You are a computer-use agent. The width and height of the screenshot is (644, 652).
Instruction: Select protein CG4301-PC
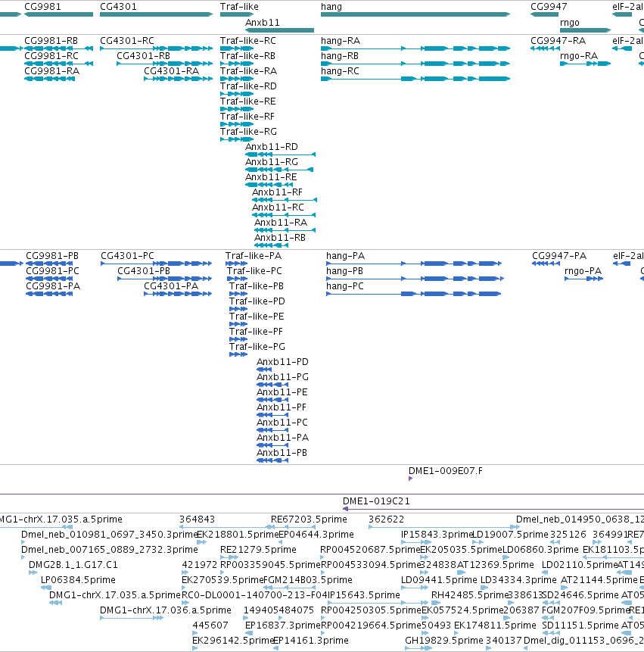tap(156, 264)
